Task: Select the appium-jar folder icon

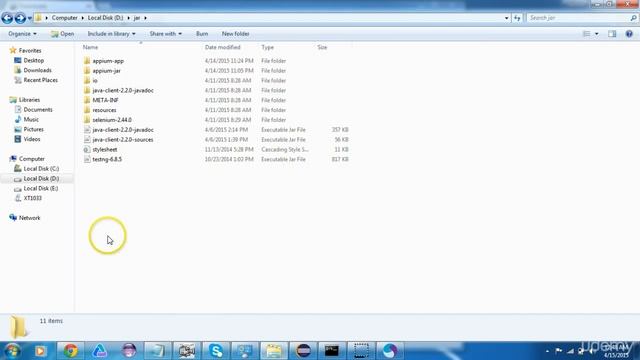Action: coord(87,71)
